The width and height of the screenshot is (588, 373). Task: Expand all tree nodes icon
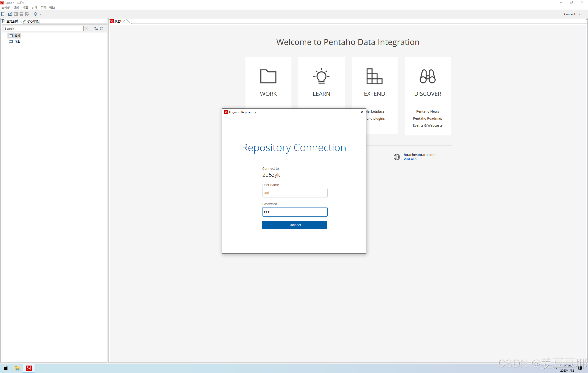click(x=96, y=28)
